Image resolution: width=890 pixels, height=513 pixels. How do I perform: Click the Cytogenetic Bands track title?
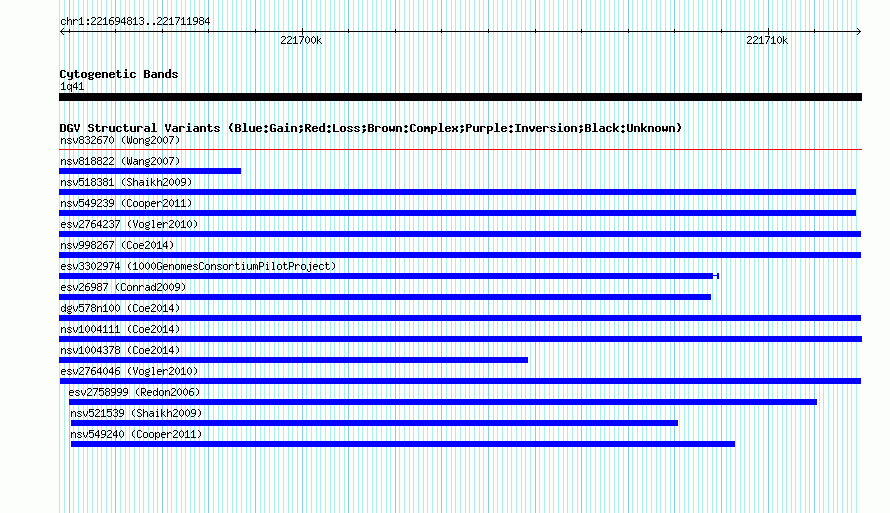pos(119,74)
